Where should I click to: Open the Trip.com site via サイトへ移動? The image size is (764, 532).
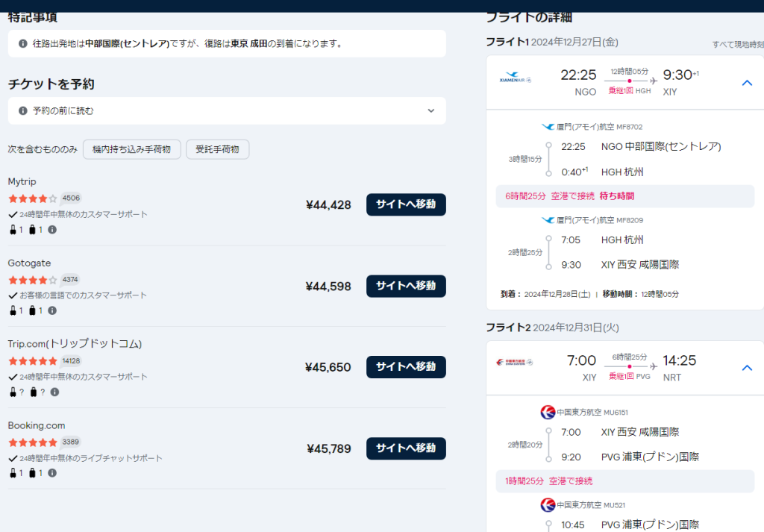[405, 367]
